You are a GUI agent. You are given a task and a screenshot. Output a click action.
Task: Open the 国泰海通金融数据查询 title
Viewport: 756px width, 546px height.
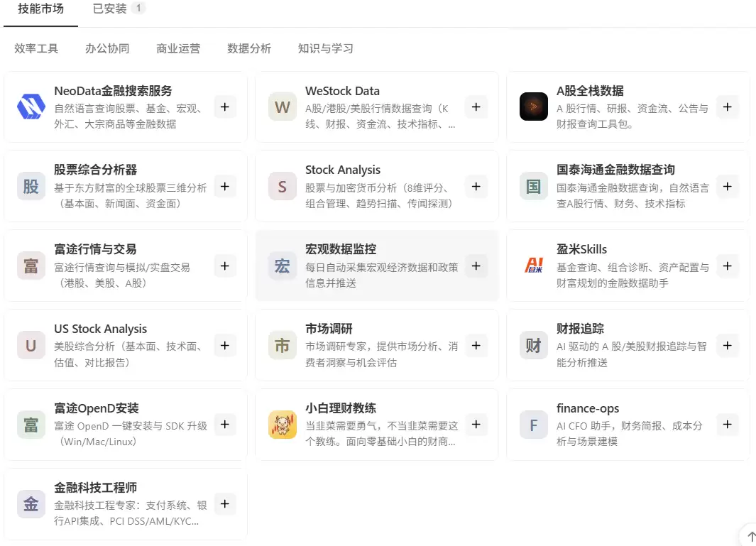pyautogui.click(x=615, y=170)
